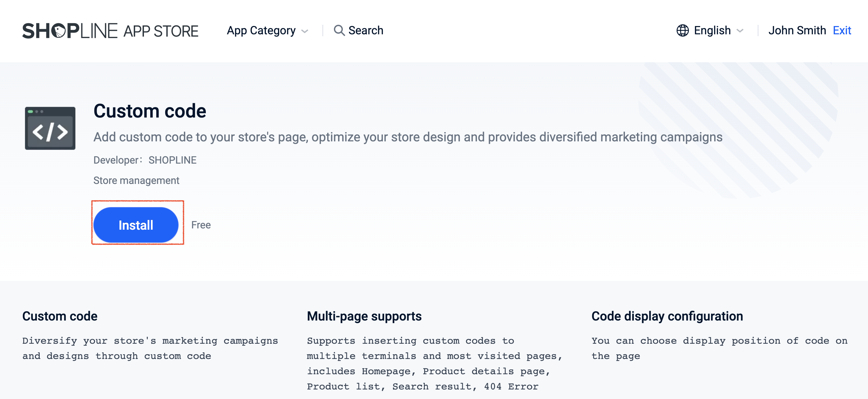Expand the App Category chevron

click(305, 31)
